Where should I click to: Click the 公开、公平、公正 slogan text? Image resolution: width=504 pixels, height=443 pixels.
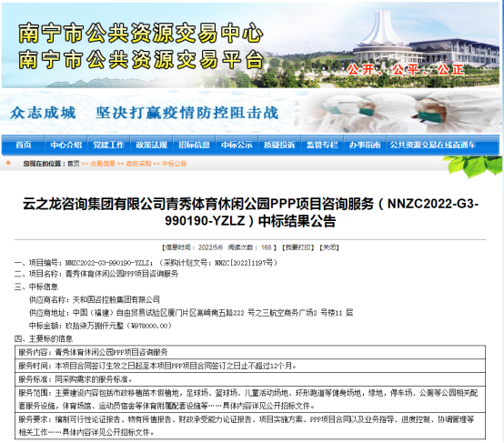[x=406, y=69]
